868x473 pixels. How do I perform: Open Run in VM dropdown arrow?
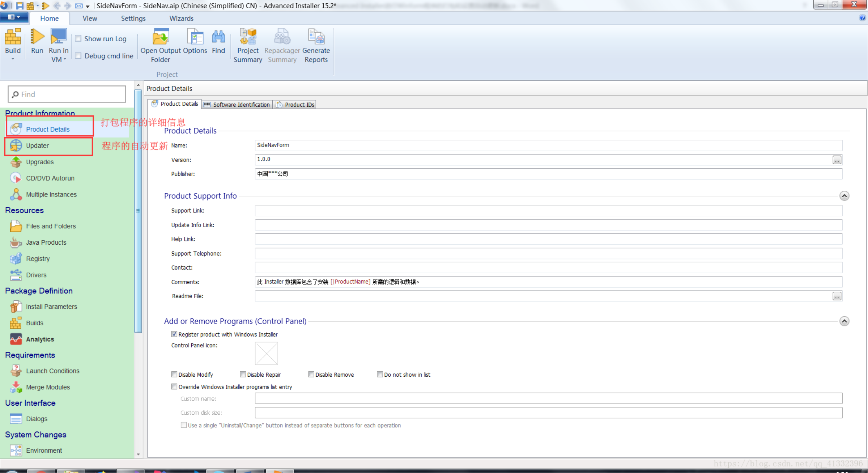tap(65, 60)
